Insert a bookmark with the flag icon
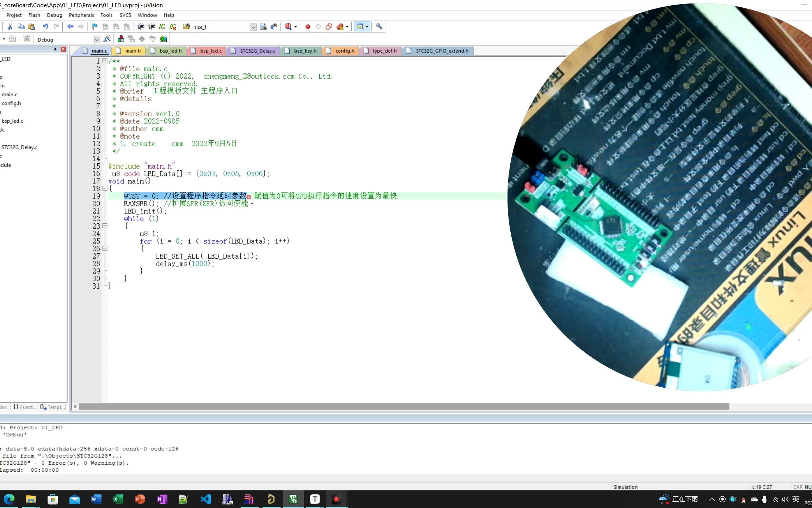 [x=94, y=26]
